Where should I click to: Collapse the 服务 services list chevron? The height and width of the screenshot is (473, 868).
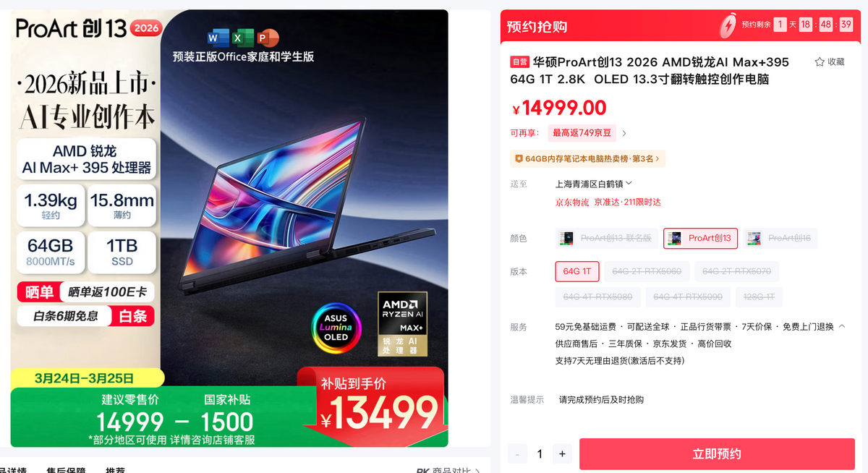coord(842,327)
